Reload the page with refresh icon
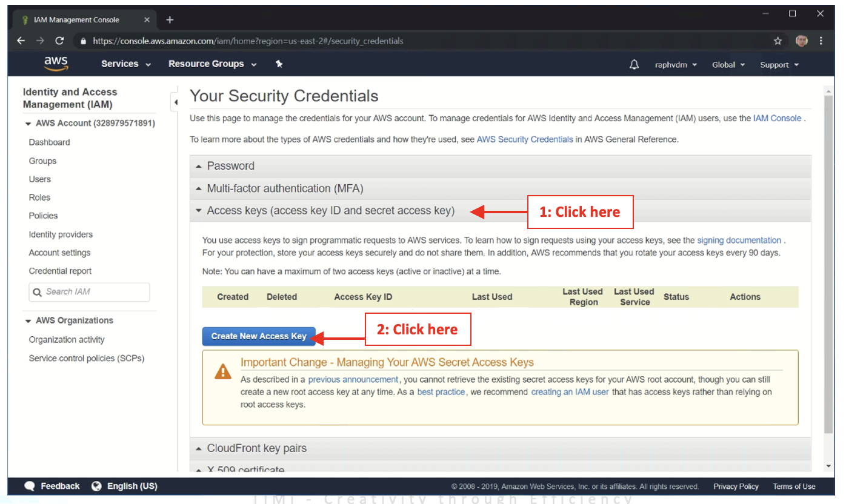846x504 pixels. 59,41
